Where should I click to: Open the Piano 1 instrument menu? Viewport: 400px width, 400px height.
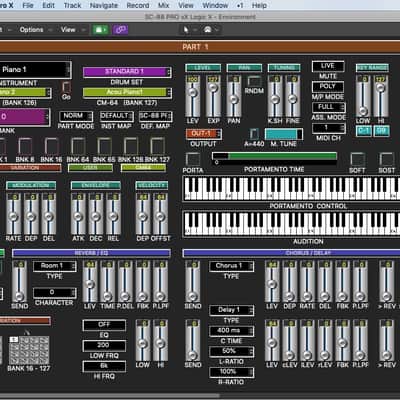point(35,70)
